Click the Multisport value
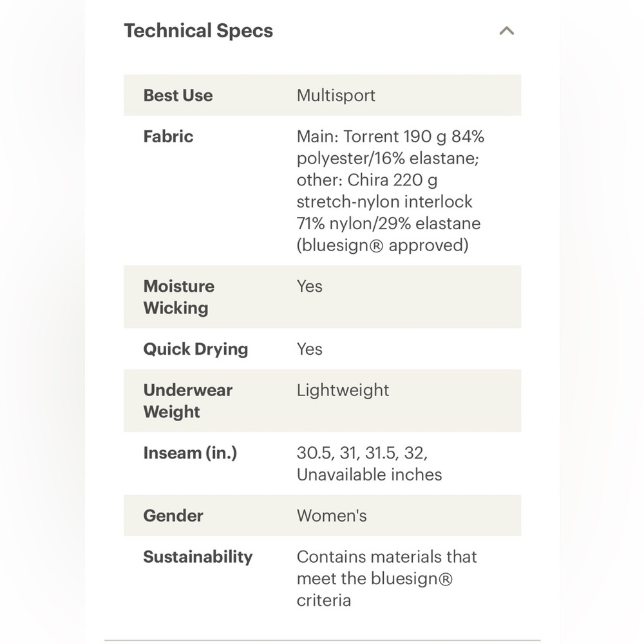Screen dimensions: 644x644 click(x=336, y=95)
